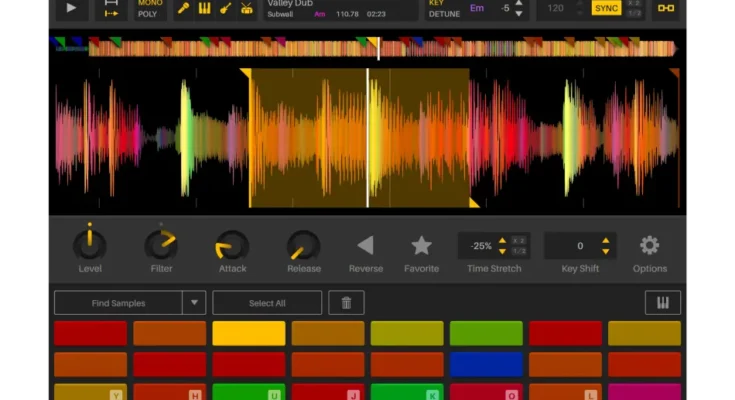Click the link icon right of SYNC
735x400 pixels.
665,9
